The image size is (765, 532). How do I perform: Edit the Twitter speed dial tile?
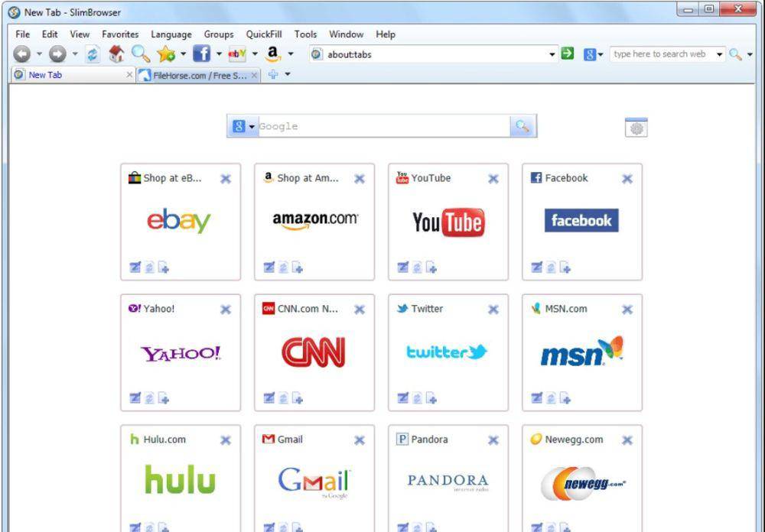point(403,398)
